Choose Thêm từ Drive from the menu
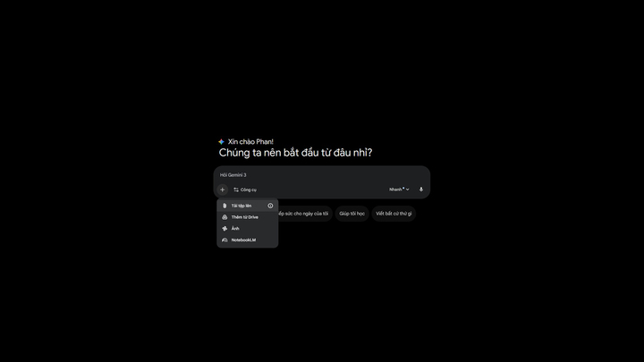The height and width of the screenshot is (362, 644). coord(247,217)
